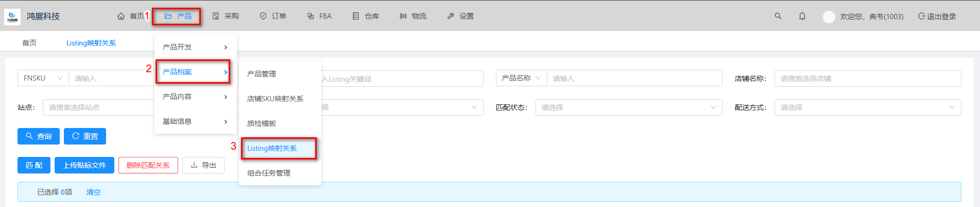Open the 采购 menu

(226, 17)
